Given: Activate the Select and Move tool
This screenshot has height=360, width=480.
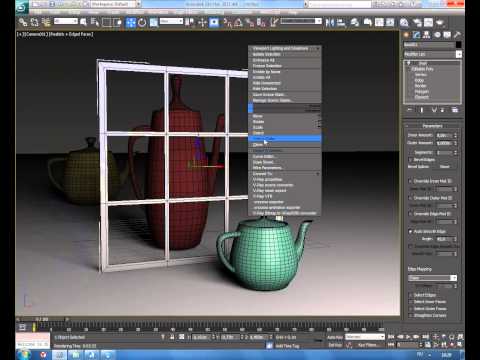Looking at the screenshot, I should tap(131, 22).
